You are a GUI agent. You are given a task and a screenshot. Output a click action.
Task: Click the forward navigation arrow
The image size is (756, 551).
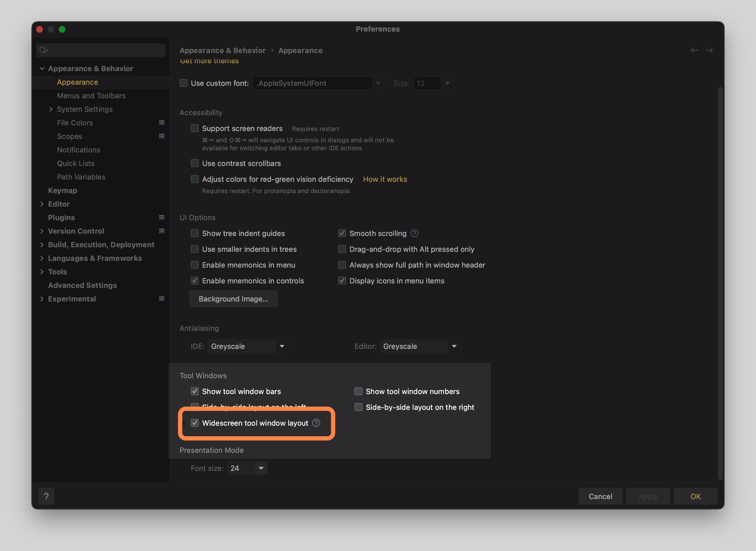click(709, 50)
